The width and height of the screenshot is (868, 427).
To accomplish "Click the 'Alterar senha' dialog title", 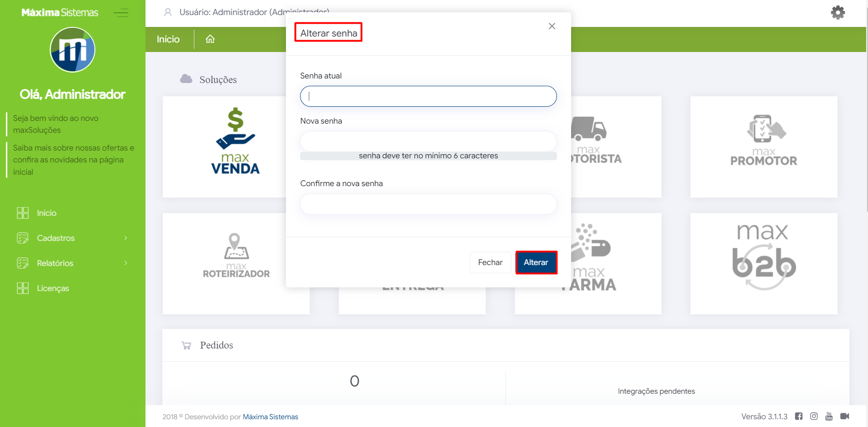I will coord(329,33).
